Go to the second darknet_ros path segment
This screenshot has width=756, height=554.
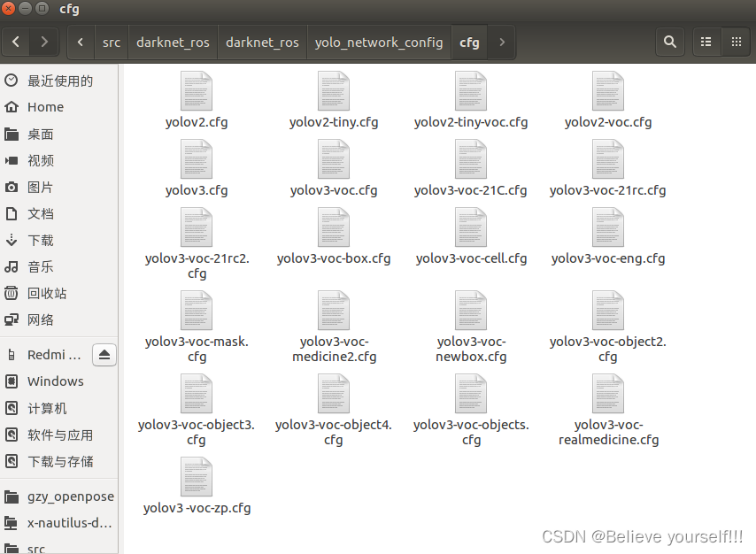pos(262,42)
